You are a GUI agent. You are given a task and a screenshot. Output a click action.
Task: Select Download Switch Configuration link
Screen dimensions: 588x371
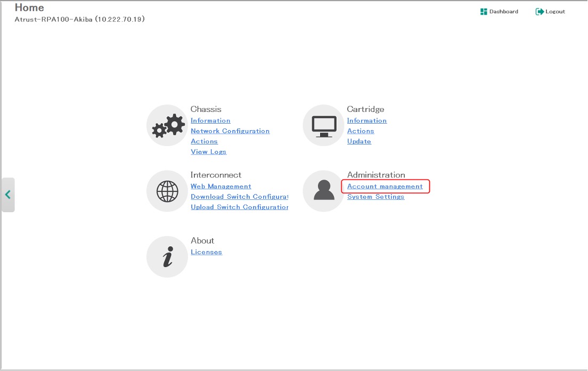(x=239, y=197)
